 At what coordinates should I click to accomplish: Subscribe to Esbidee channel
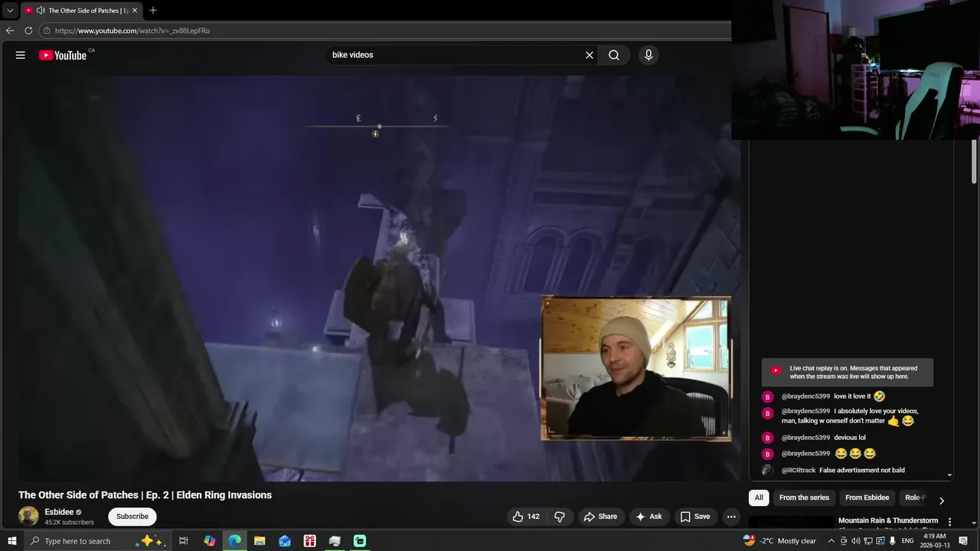(132, 517)
